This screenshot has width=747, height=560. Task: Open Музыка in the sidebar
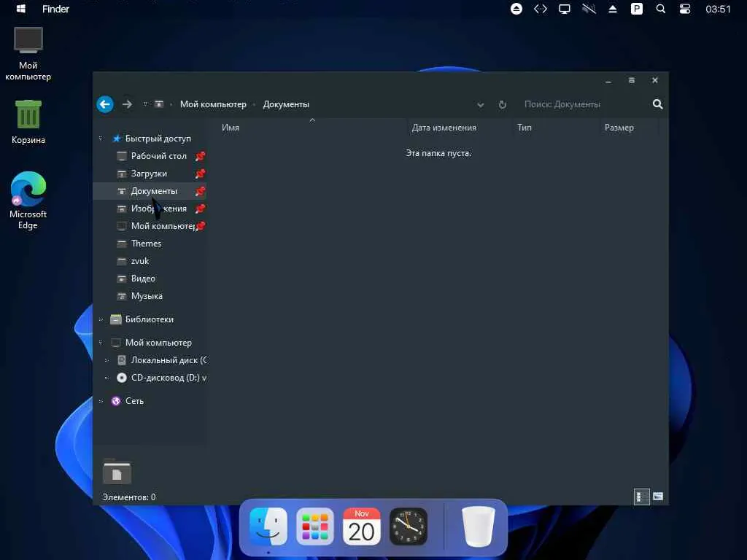(147, 296)
